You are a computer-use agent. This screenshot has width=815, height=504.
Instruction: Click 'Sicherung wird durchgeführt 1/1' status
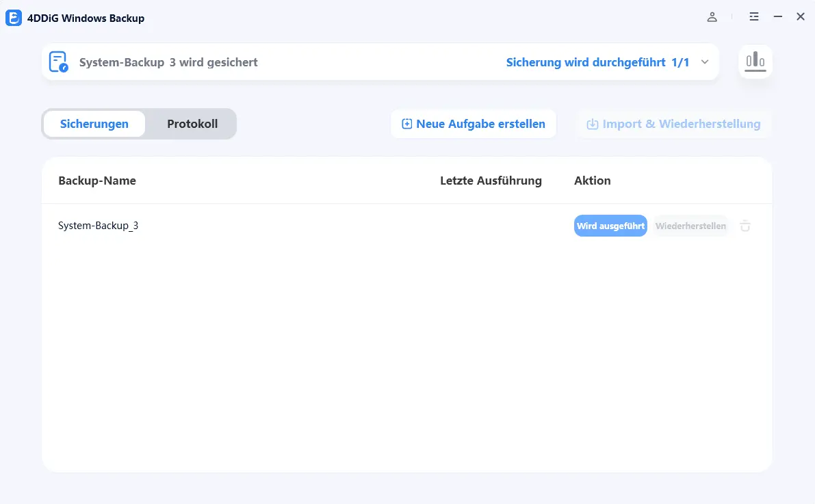tap(597, 62)
